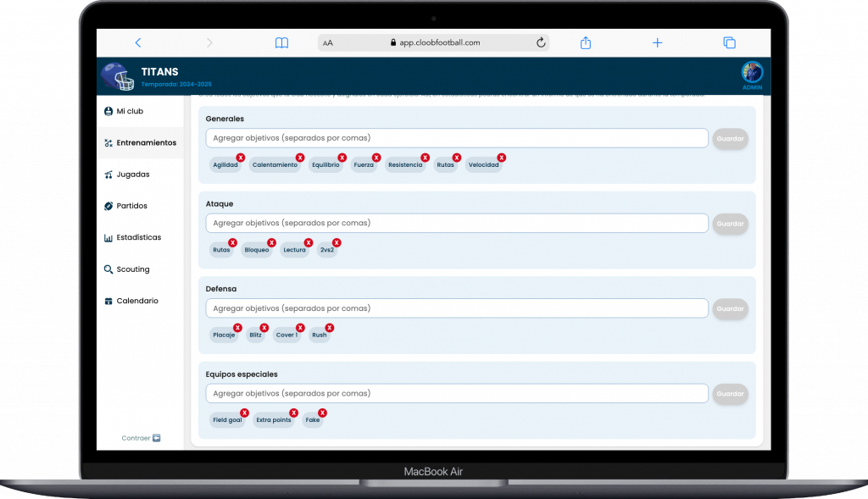
Task: Click Guardar in the Generales section
Action: pyautogui.click(x=730, y=139)
